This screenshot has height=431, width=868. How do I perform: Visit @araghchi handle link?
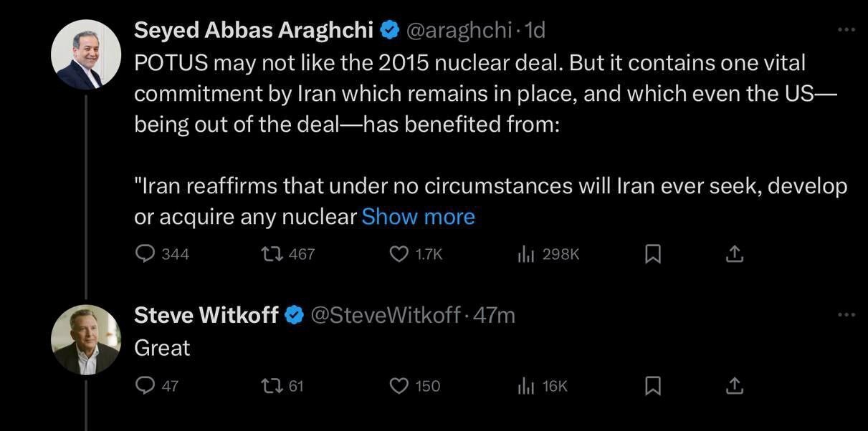click(x=459, y=30)
